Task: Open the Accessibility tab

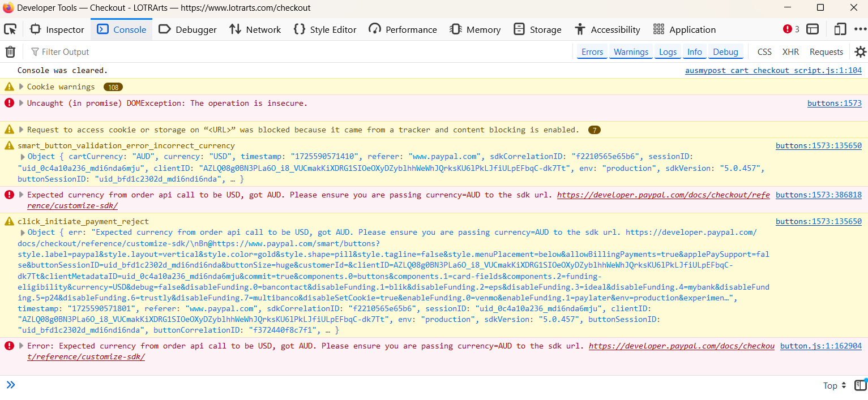Action: pyautogui.click(x=607, y=29)
